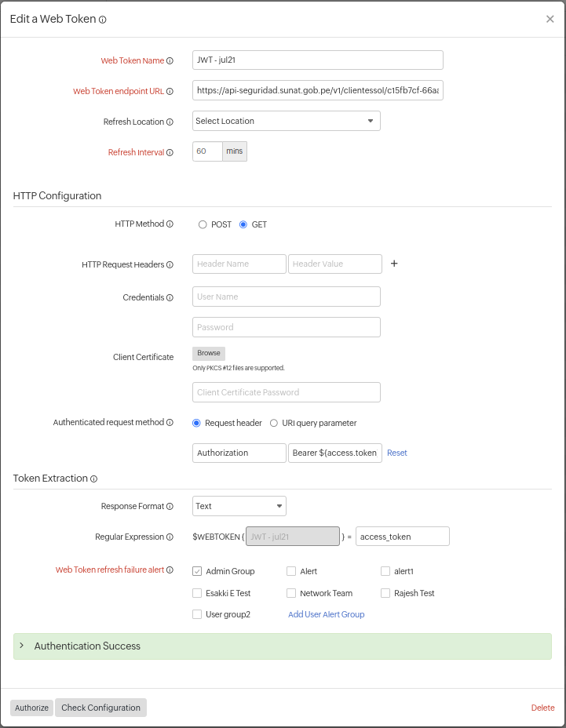Click the Delete action
Image resolution: width=566 pixels, height=728 pixels.
point(542,708)
